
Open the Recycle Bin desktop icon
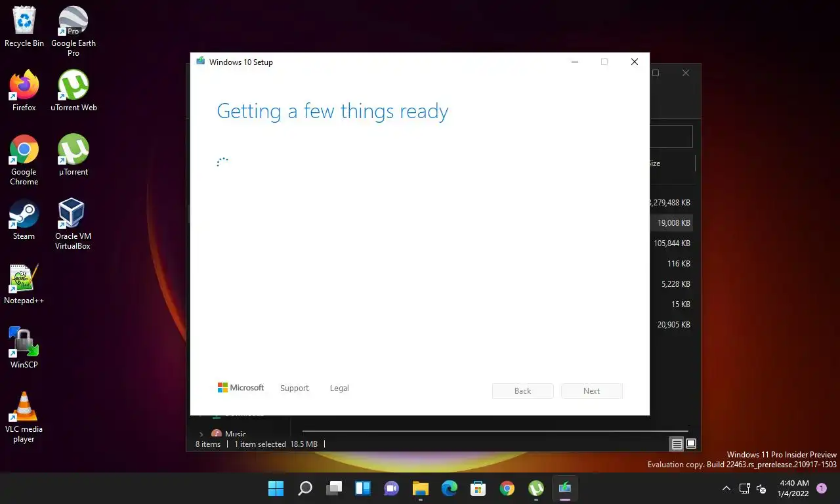click(24, 27)
